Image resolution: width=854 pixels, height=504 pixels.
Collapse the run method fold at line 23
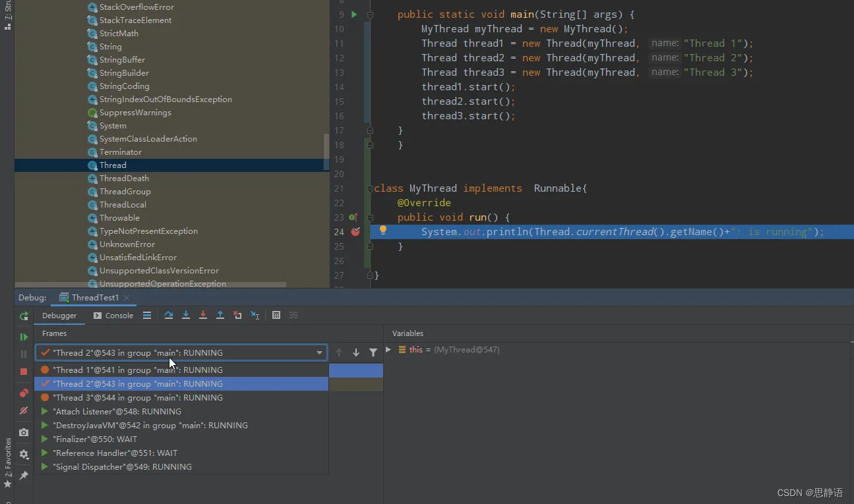(370, 217)
